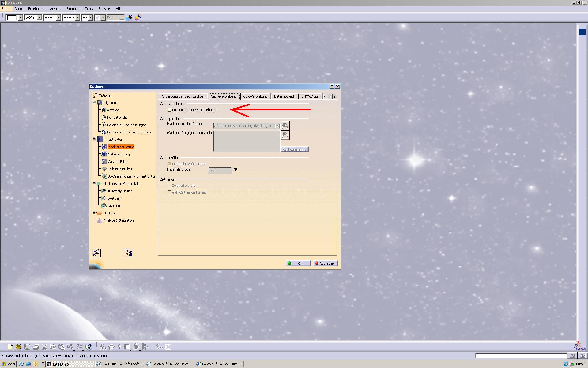588x368 pixels.
Task: Open a file with the folder icon
Action: pyautogui.click(x=19, y=347)
